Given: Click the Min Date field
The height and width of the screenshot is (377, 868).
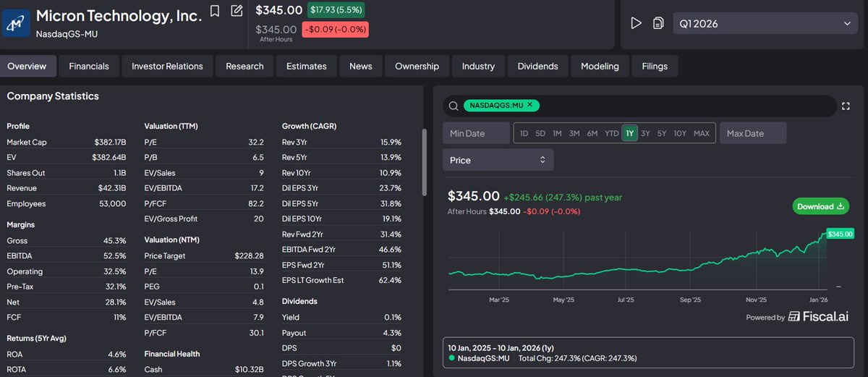Looking at the screenshot, I should (x=476, y=133).
